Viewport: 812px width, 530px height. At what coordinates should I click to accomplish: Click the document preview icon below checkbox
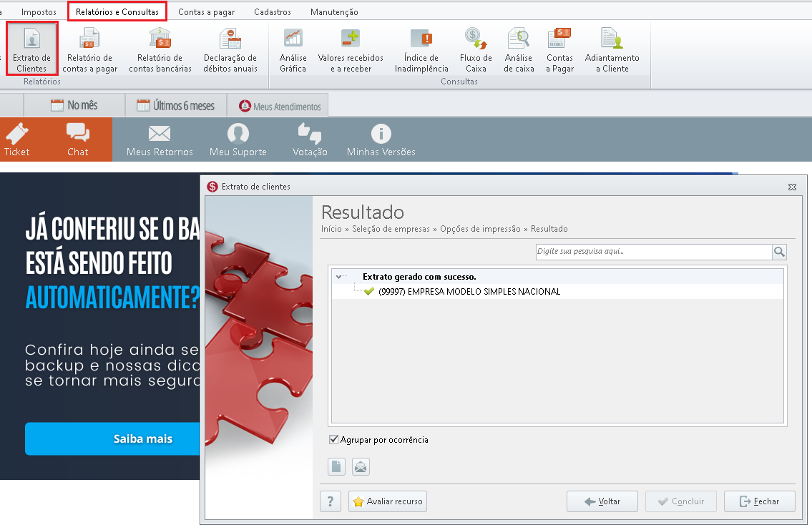click(337, 467)
